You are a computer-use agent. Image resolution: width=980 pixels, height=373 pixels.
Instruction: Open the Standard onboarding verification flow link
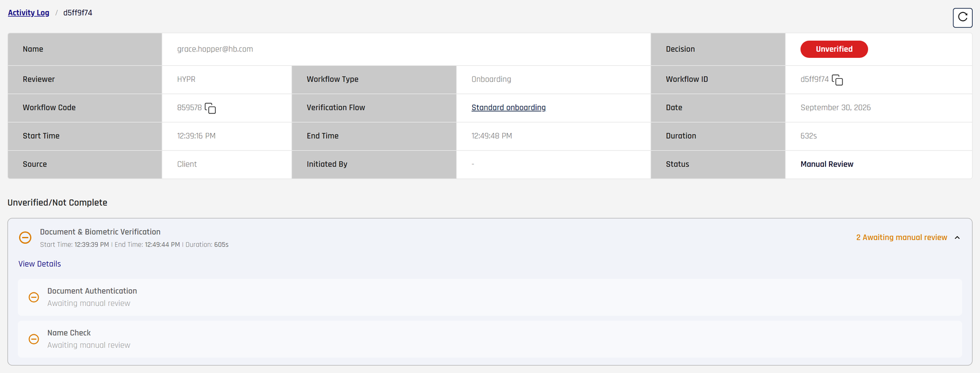(508, 108)
